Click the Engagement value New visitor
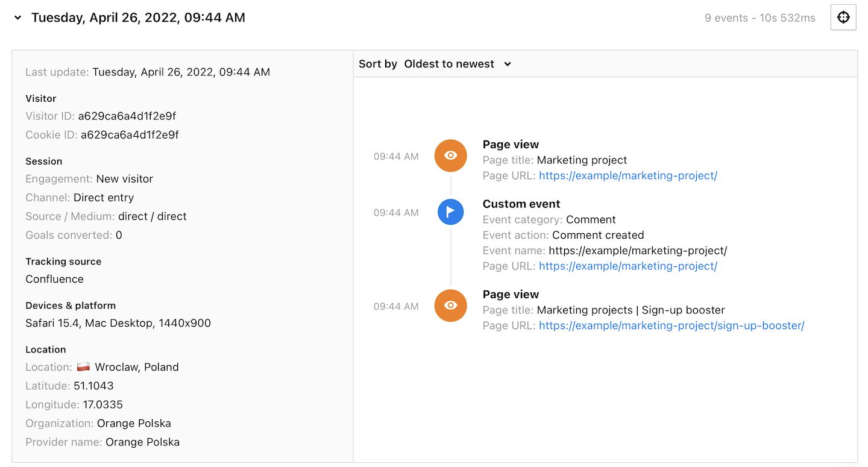868x467 pixels. click(x=125, y=179)
